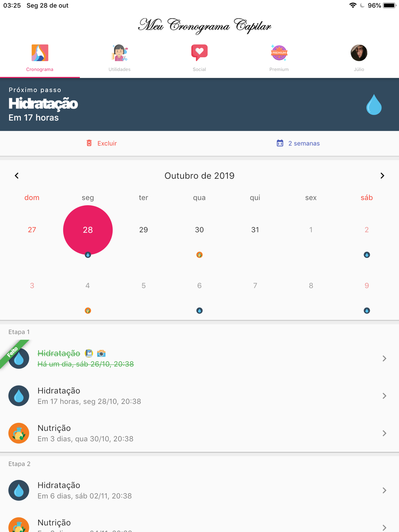399x532 pixels.
Task: Tap the hydration marker under day 6
Action: click(199, 310)
